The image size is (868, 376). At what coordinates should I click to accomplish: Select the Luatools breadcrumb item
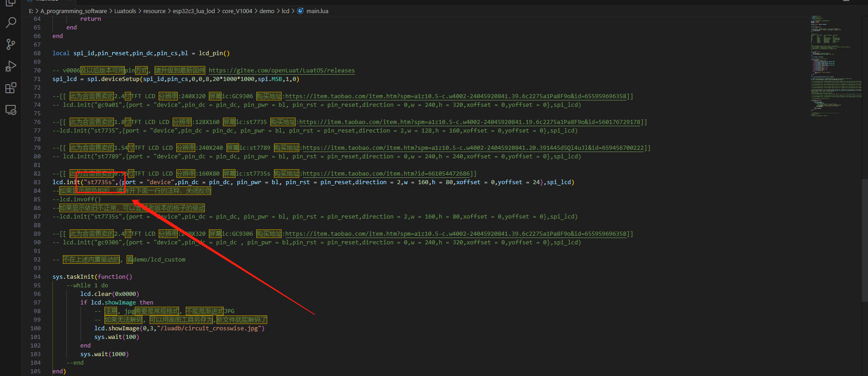[x=125, y=11]
